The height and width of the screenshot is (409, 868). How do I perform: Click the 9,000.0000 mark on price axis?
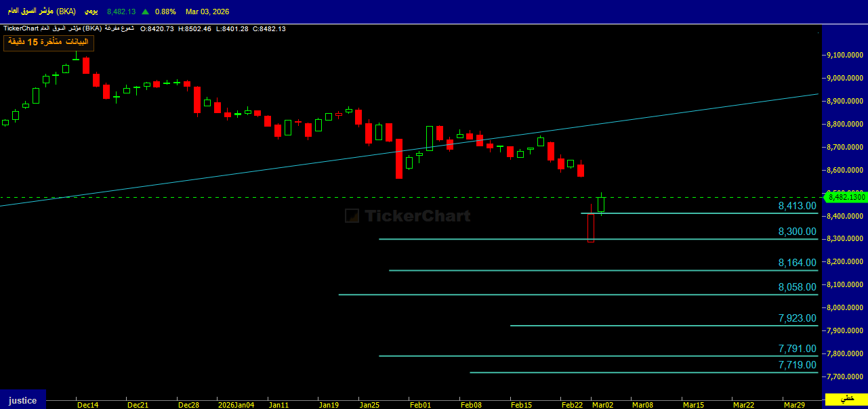pyautogui.click(x=845, y=79)
